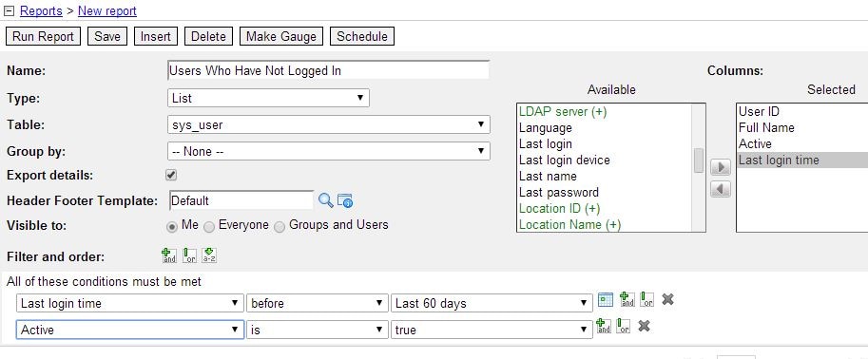This screenshot has width=868, height=359.
Task: Select Full Name in Selected columns
Action: (x=802, y=128)
